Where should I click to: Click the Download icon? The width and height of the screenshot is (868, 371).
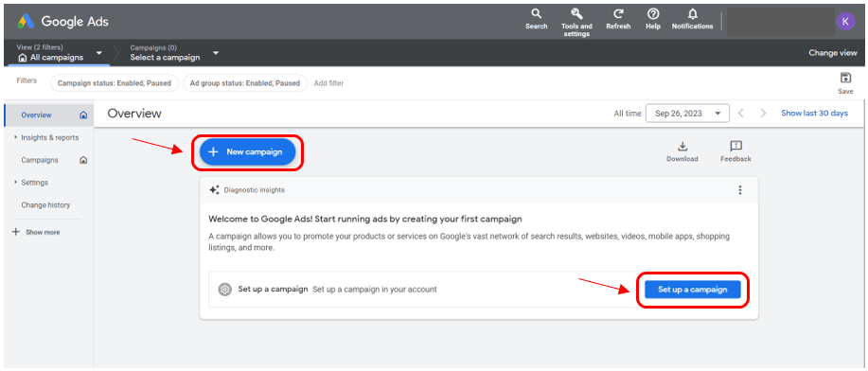click(682, 146)
